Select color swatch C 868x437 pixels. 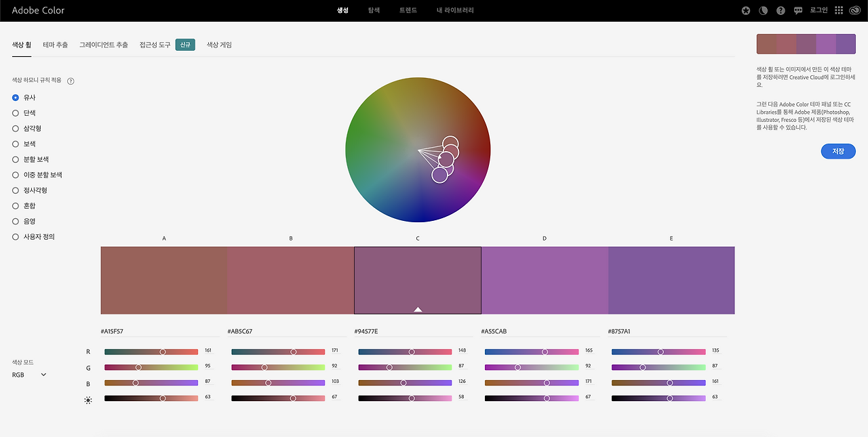[x=418, y=280]
